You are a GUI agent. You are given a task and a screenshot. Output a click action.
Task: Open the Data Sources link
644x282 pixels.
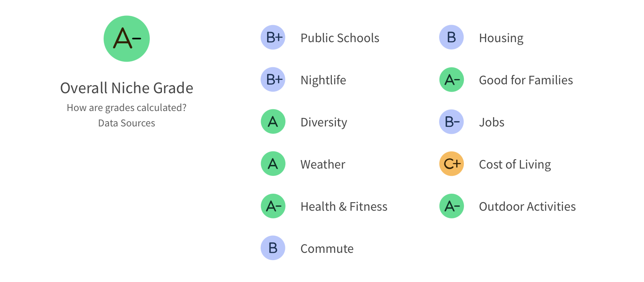click(x=127, y=123)
